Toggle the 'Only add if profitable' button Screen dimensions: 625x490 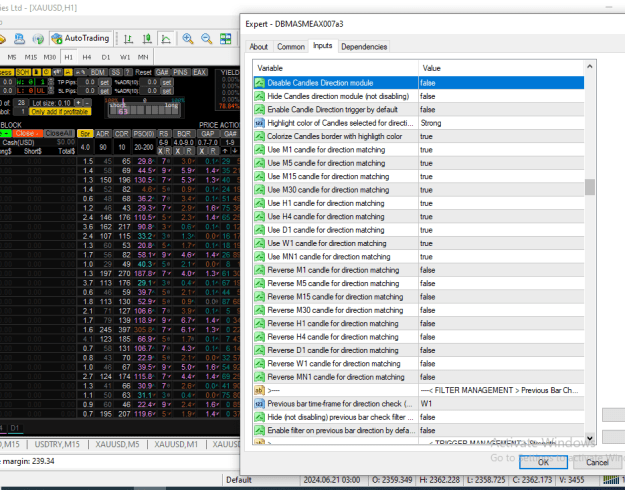point(60,112)
